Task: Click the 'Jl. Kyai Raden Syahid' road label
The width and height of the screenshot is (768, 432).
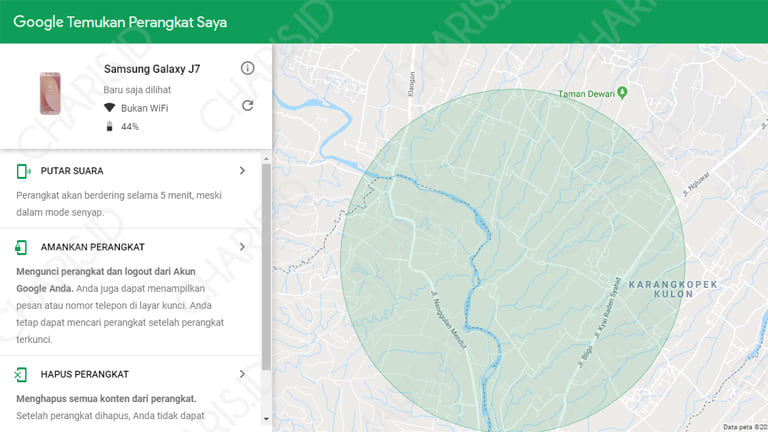Action: (x=607, y=308)
